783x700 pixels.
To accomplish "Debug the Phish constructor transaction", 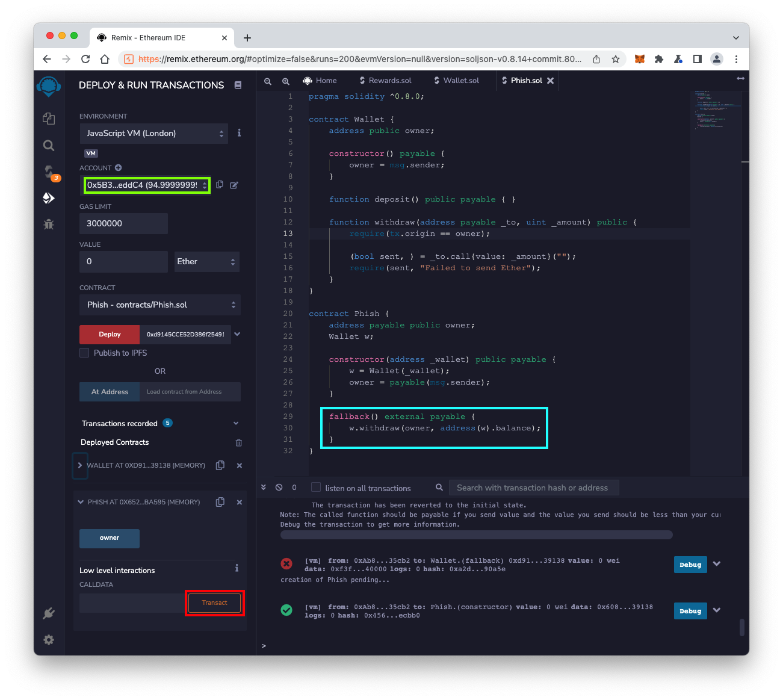I will [x=690, y=611].
